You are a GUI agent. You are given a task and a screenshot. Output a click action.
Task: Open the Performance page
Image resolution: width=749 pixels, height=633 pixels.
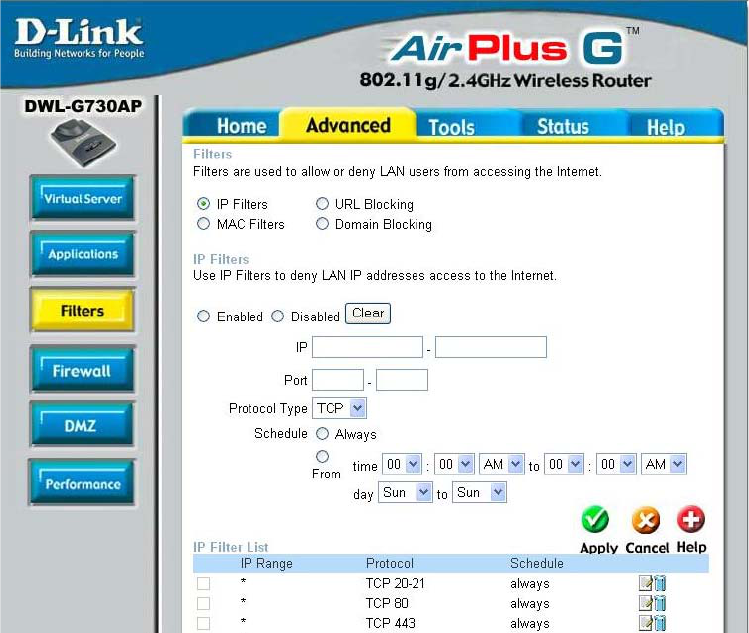tap(83, 483)
